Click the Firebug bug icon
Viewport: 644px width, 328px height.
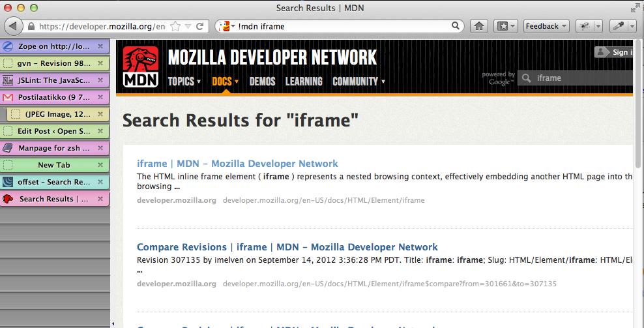coord(585,26)
